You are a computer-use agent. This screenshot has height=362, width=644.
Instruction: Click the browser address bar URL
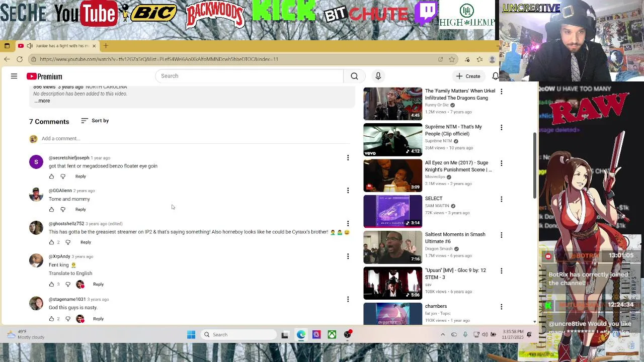[159, 59]
